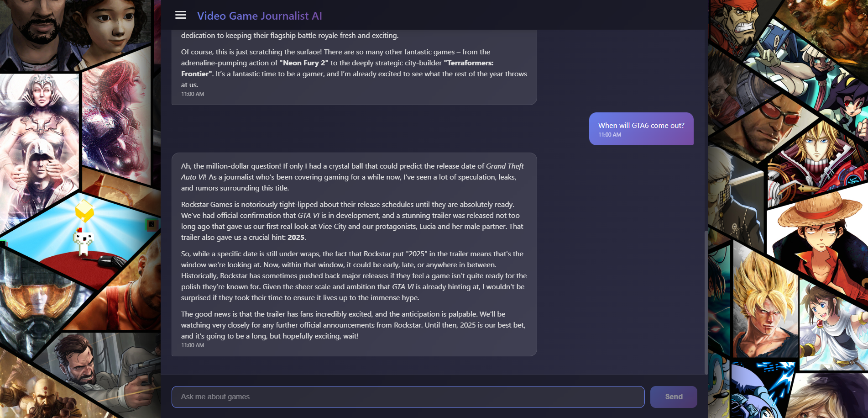Click the bold "Terraformers: Frontier" title text
Viewport: 868px width, 418px height.
tap(469, 63)
